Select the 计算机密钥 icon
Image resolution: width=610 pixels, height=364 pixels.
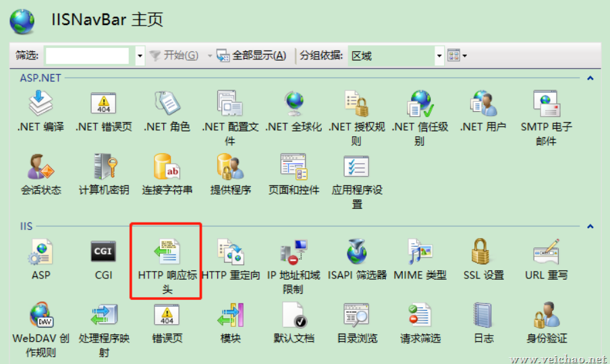pos(105,166)
